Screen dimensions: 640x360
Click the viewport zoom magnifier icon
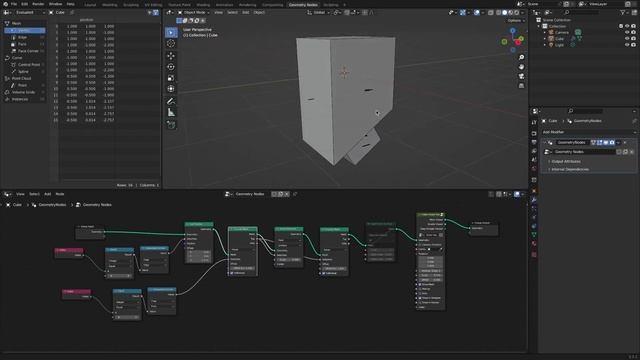point(521,57)
